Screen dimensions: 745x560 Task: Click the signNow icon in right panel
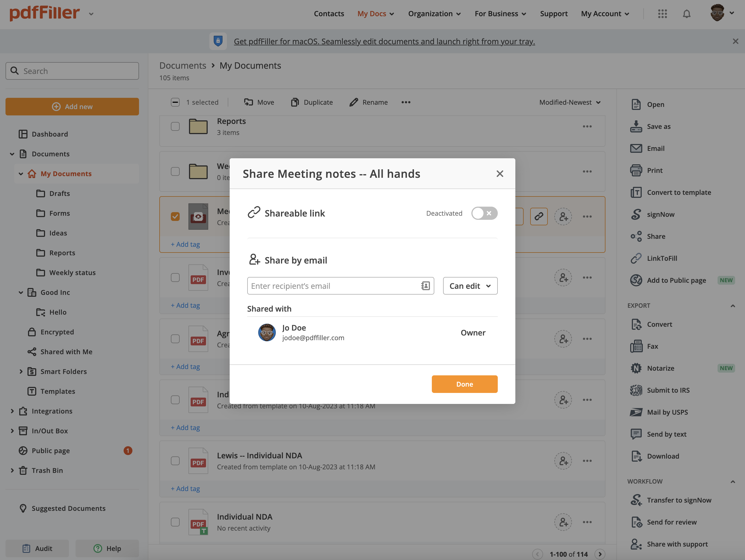pos(636,214)
